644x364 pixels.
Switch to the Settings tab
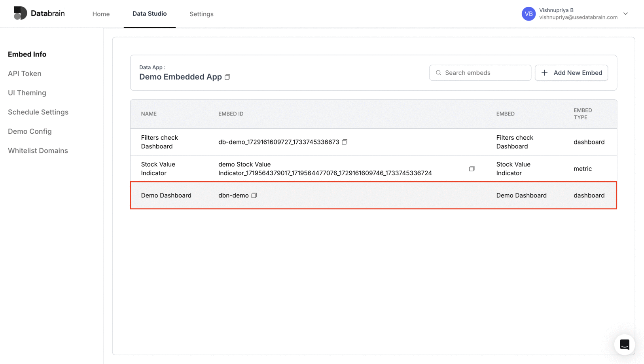click(201, 14)
